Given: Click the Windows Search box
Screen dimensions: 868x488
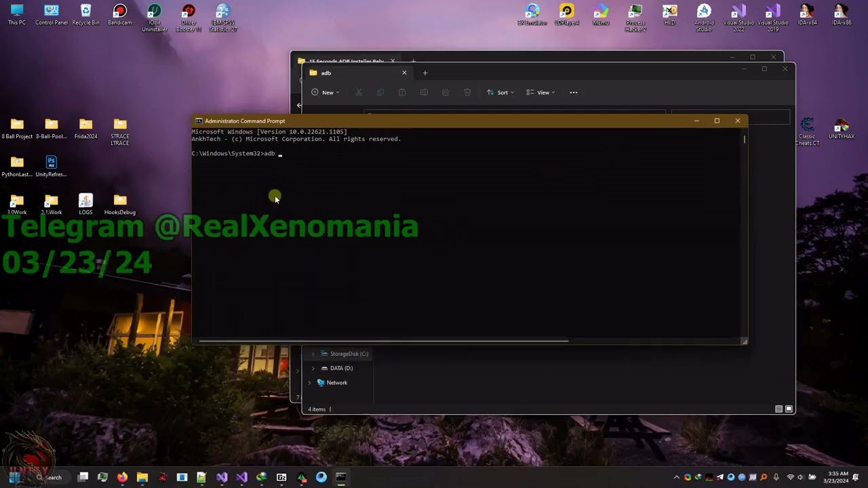Looking at the screenshot, I should pos(51,477).
